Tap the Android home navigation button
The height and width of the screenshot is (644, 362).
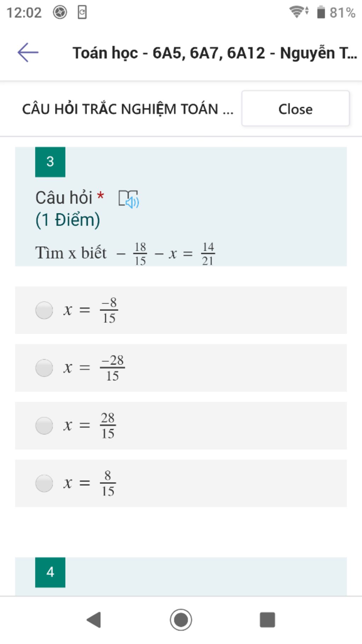(x=181, y=620)
